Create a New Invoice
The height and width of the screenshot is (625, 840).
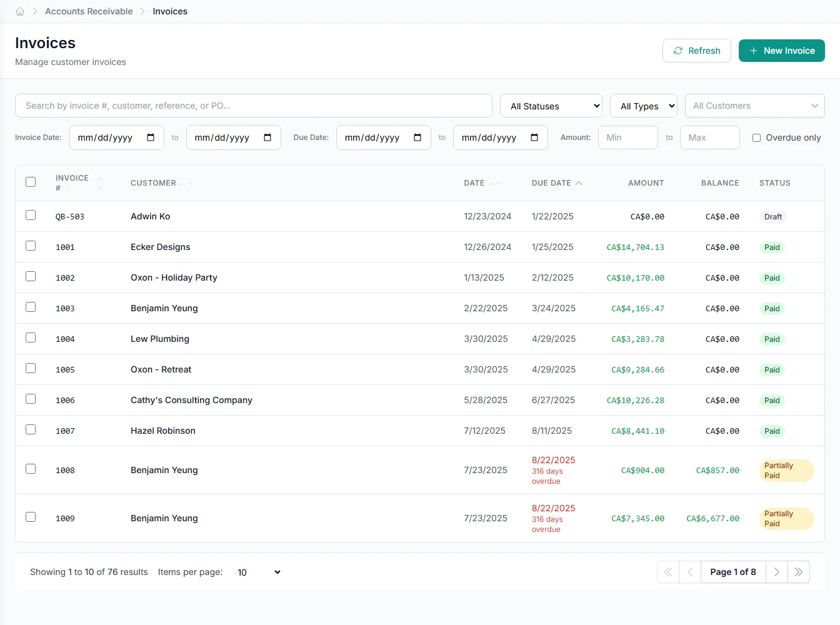point(782,51)
